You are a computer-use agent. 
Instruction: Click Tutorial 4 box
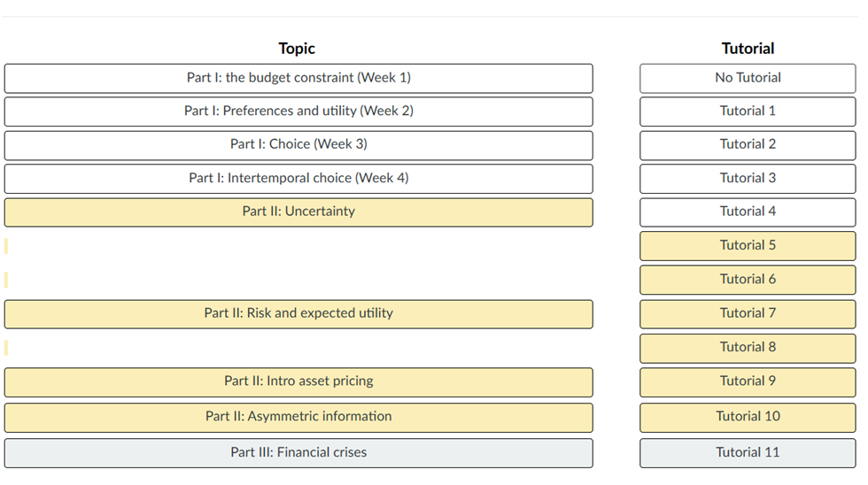click(x=748, y=212)
